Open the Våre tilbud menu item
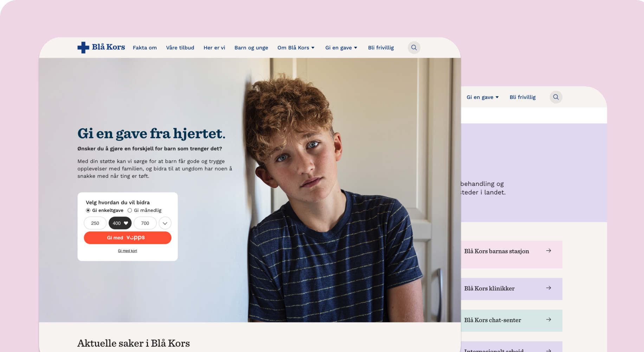This screenshot has height=352, width=644. click(180, 48)
